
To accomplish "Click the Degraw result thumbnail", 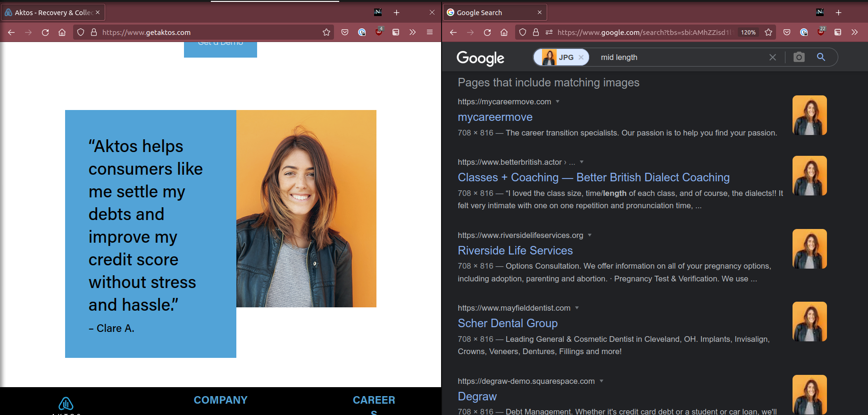I will coord(810,395).
